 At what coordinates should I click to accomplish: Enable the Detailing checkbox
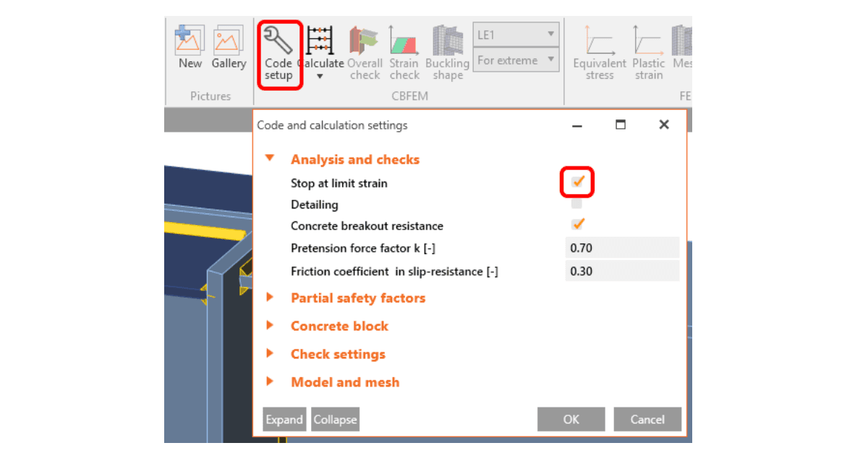(576, 204)
